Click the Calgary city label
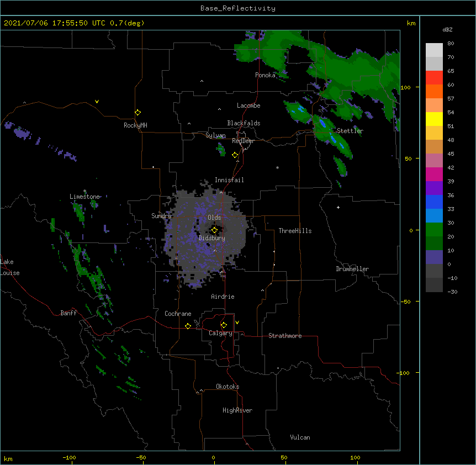This screenshot has height=465, width=476. coord(220,333)
